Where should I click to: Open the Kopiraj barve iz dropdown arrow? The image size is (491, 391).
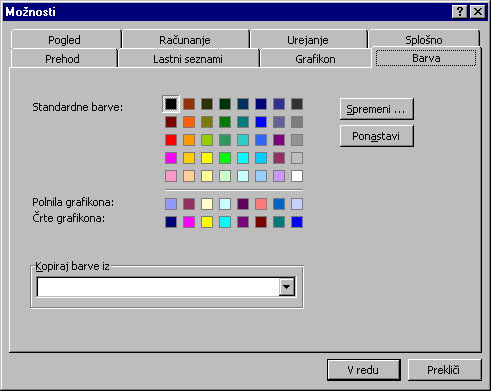pyautogui.click(x=287, y=287)
